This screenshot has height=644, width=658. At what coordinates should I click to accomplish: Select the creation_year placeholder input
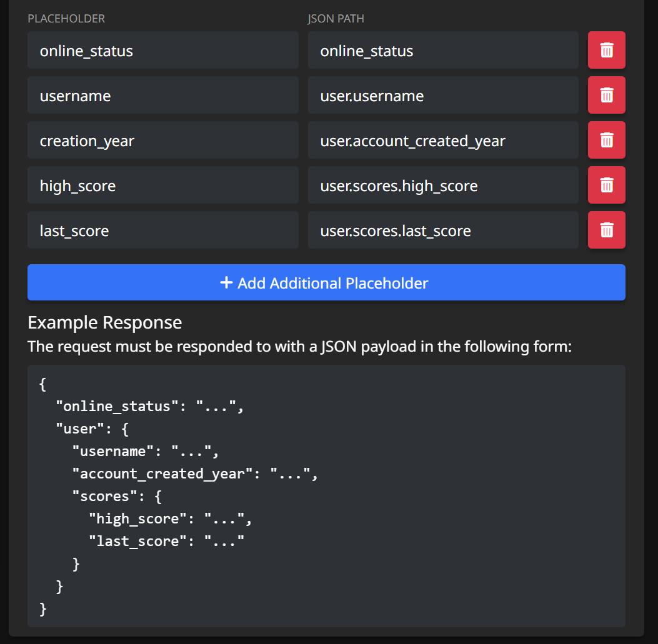[x=162, y=140]
